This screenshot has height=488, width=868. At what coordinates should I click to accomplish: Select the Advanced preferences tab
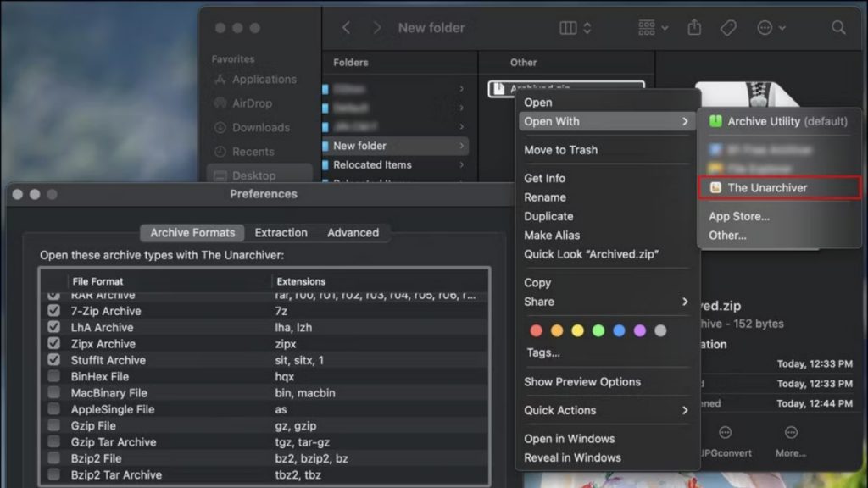click(x=353, y=233)
